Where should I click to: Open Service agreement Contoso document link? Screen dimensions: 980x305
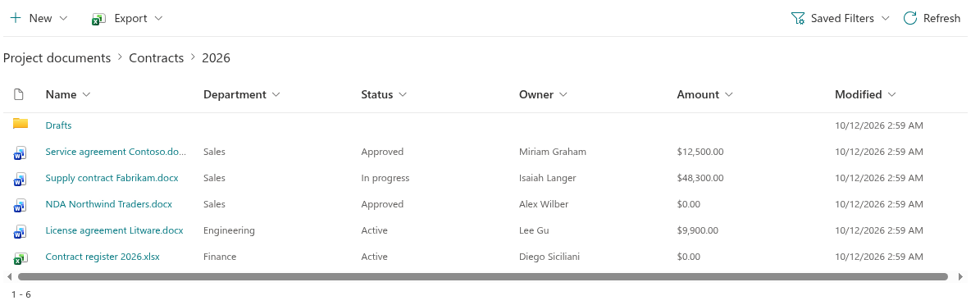tap(116, 152)
